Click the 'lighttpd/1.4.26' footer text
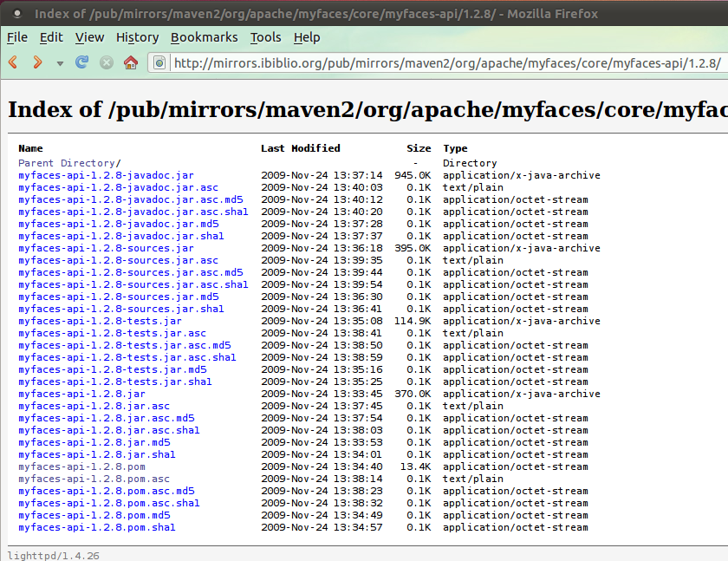 [54, 556]
